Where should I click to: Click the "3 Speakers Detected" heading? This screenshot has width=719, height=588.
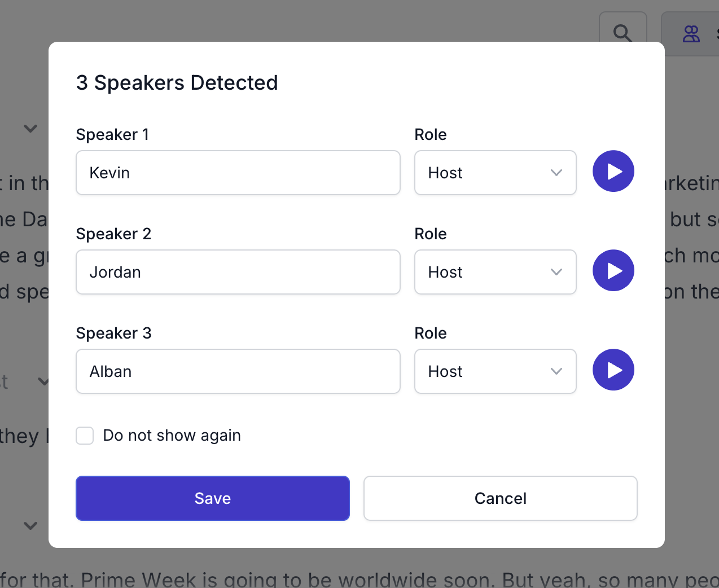point(177,82)
